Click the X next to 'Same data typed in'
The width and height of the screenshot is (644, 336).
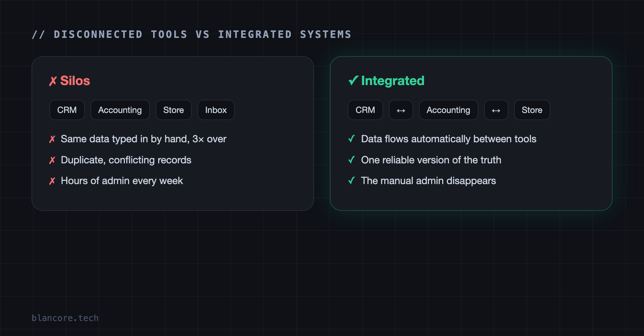(x=52, y=139)
